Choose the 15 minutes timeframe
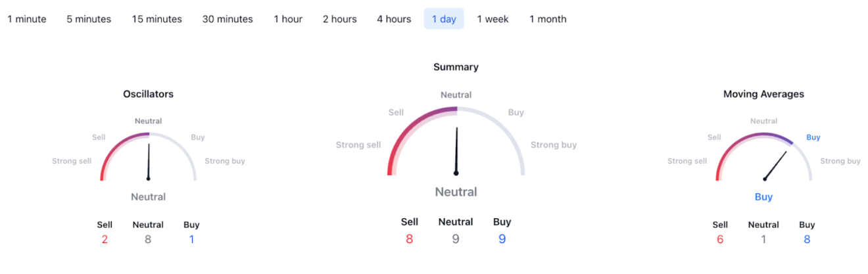868x274 pixels. tap(157, 19)
